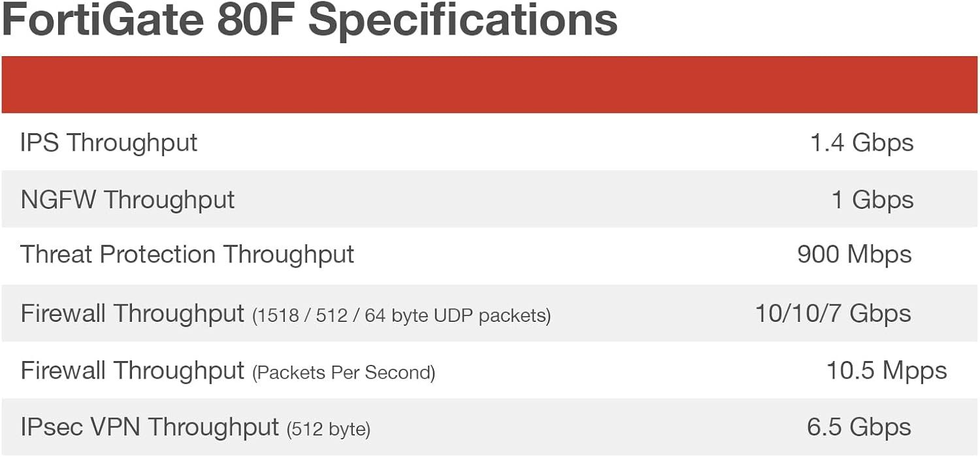Screen dimensions: 980x457
Task: Select the NGFW Throughput row label
Action: 127,199
